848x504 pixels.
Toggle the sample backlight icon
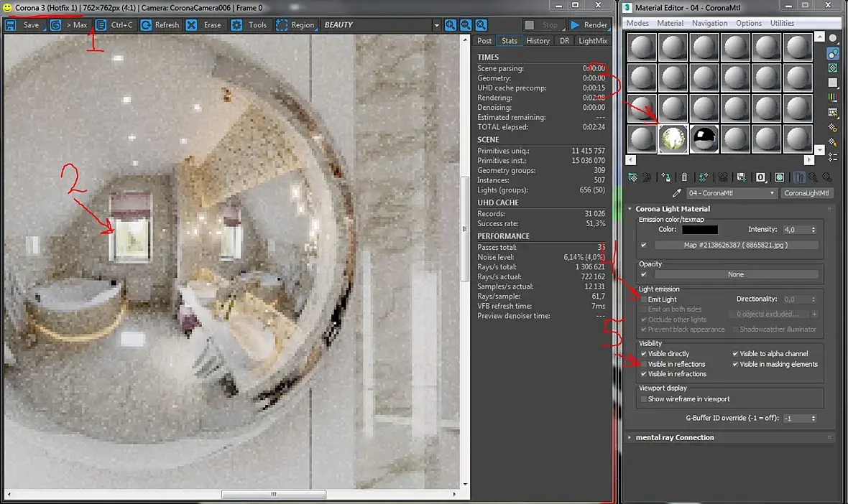[833, 53]
